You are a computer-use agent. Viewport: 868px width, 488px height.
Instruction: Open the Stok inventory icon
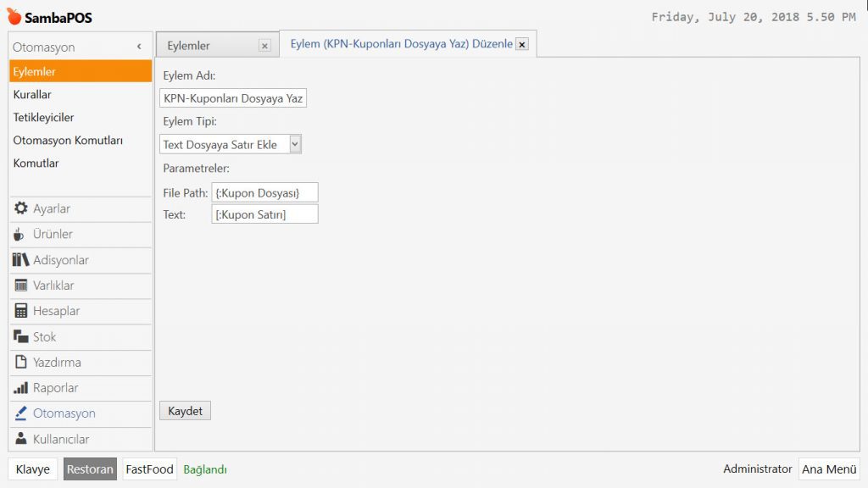(21, 336)
